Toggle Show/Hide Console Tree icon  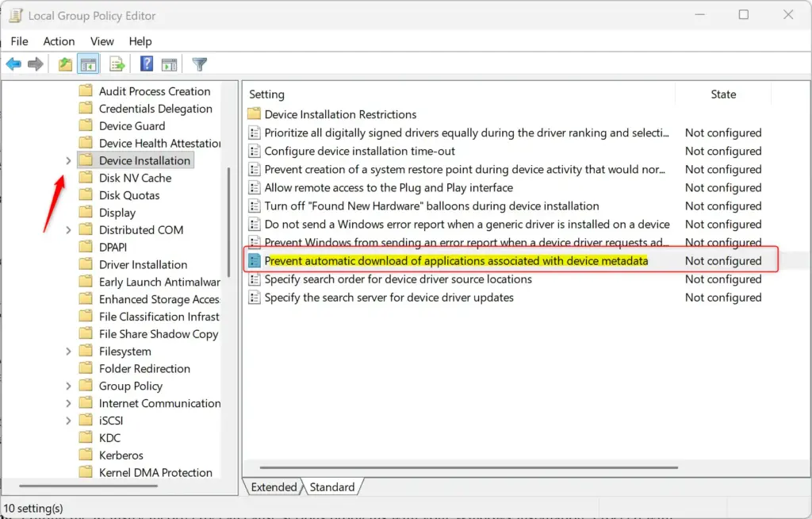click(x=89, y=64)
